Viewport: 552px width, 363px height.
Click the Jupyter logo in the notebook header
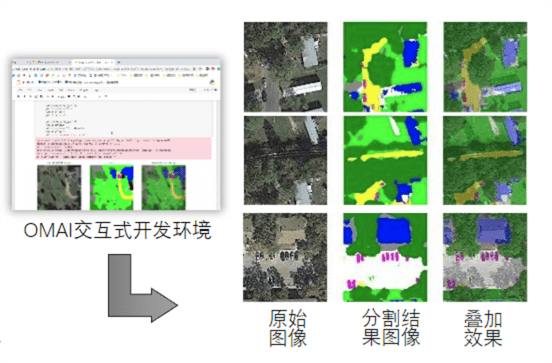19,82
